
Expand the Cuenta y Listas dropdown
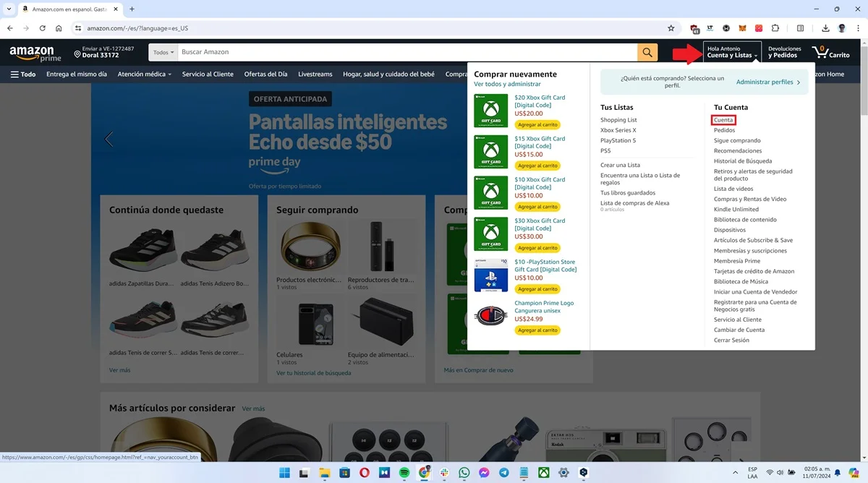click(x=732, y=54)
